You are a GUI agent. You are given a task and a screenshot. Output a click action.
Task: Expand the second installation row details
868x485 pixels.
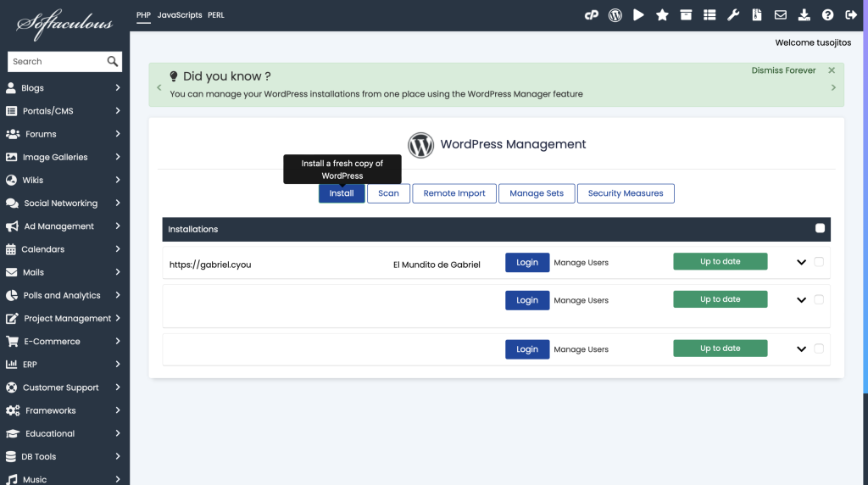click(x=801, y=299)
